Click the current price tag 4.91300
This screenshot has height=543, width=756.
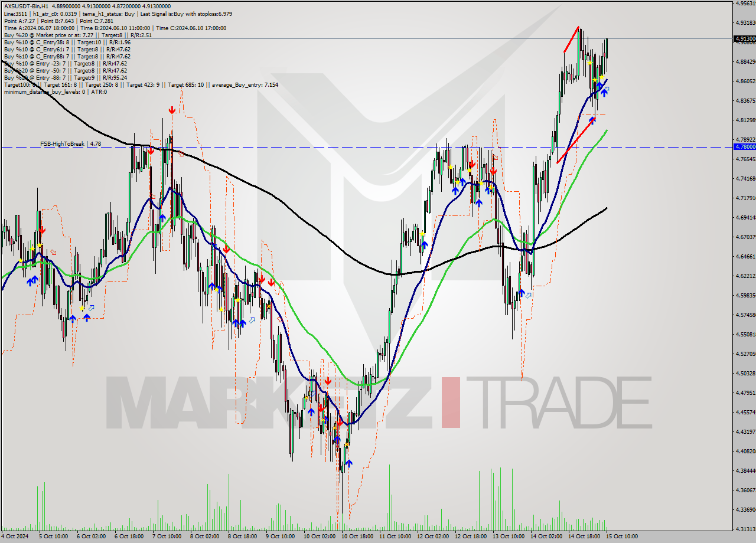pos(745,39)
